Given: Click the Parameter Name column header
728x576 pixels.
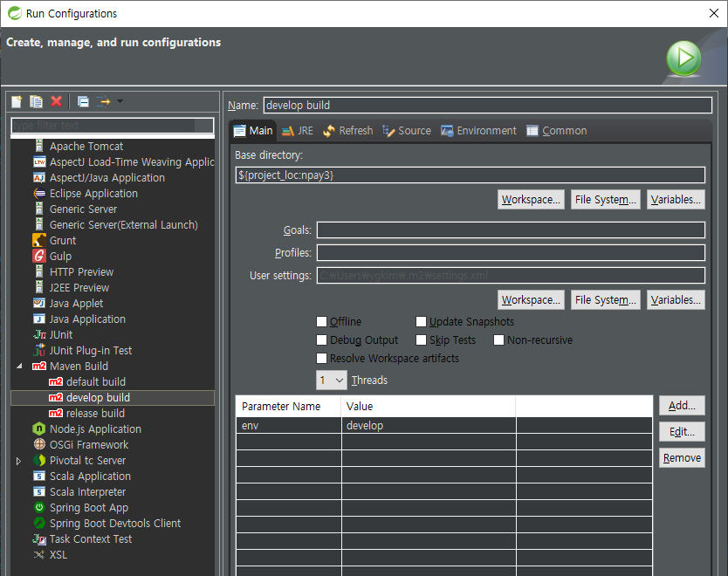Looking at the screenshot, I should tap(288, 406).
